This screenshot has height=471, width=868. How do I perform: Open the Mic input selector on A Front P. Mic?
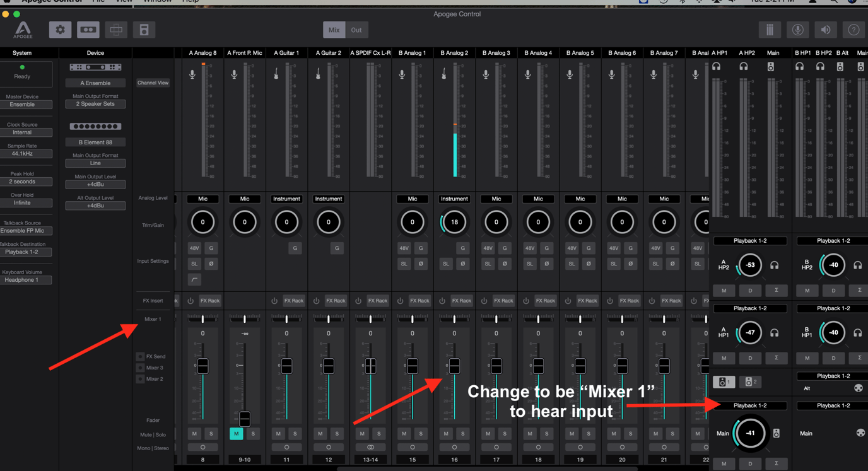pyautogui.click(x=244, y=199)
